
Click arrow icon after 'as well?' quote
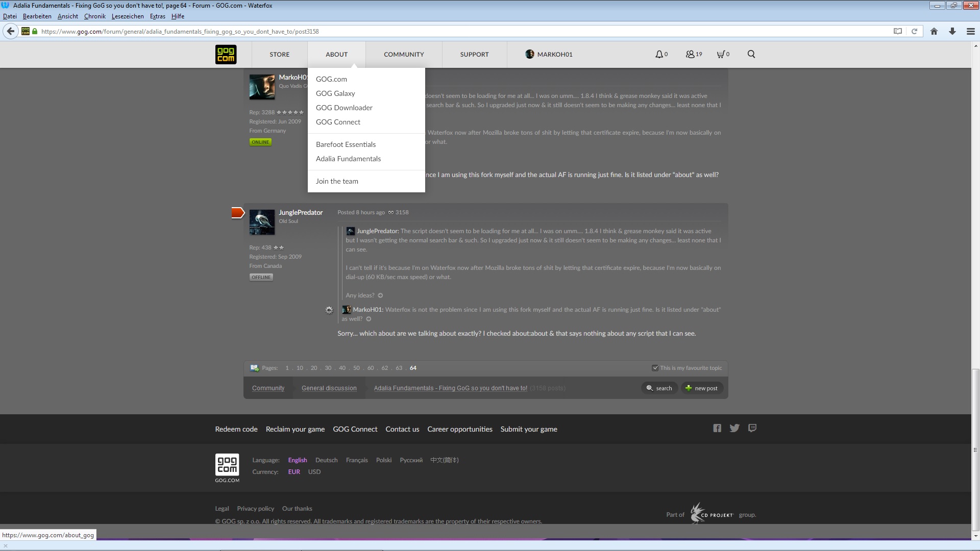(369, 319)
